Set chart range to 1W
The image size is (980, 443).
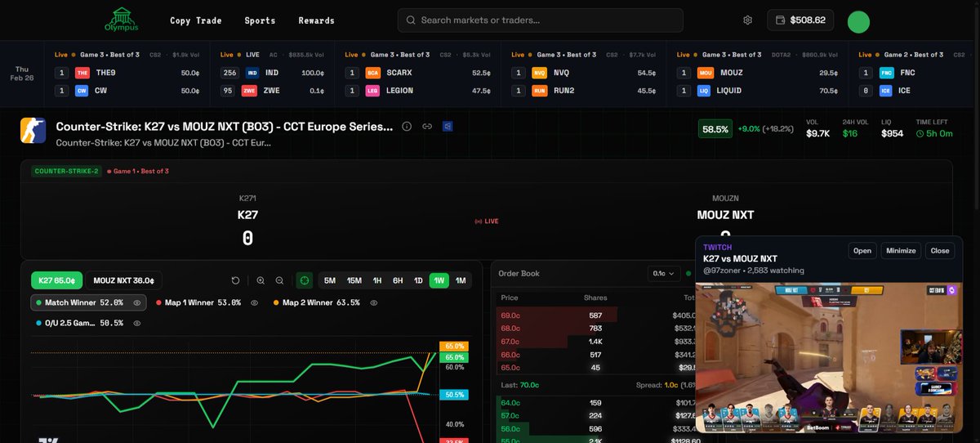click(x=439, y=280)
